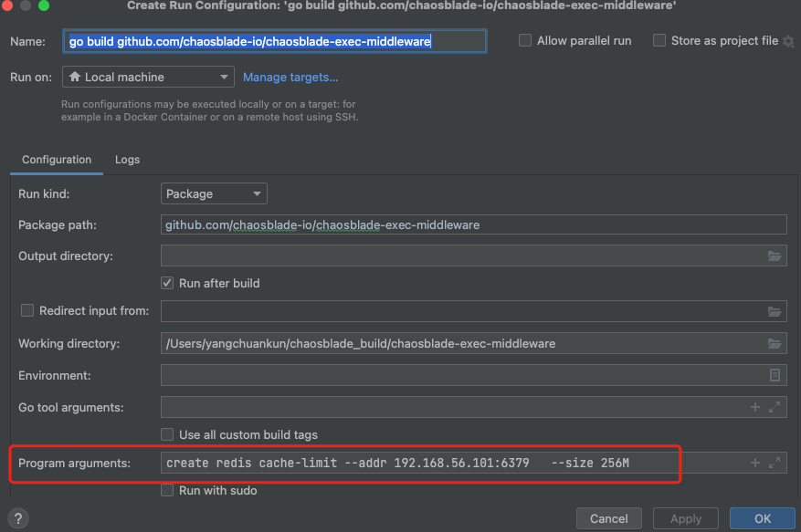
Task: Close the dialog with red window button
Action: tap(6, 5)
